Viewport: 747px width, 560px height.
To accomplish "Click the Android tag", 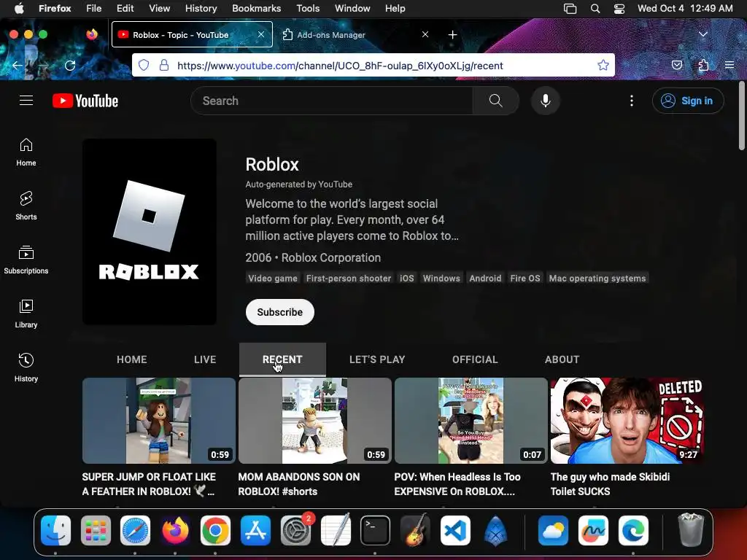I will pyautogui.click(x=485, y=278).
